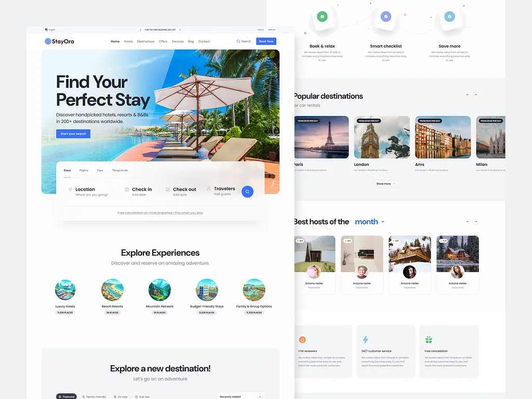This screenshot has height=399, width=532.
Task: Click the next arrow for Popular destinations
Action: 476,95
